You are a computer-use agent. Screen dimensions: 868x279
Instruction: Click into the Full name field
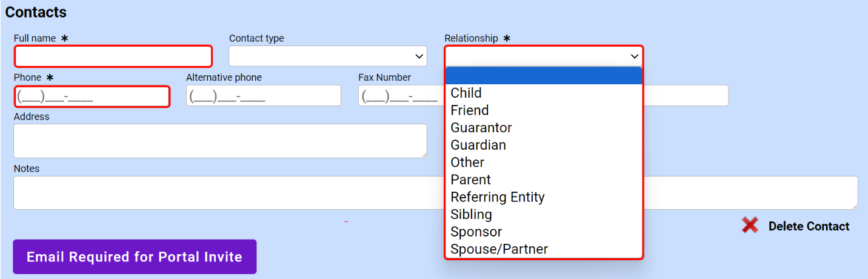click(x=113, y=56)
